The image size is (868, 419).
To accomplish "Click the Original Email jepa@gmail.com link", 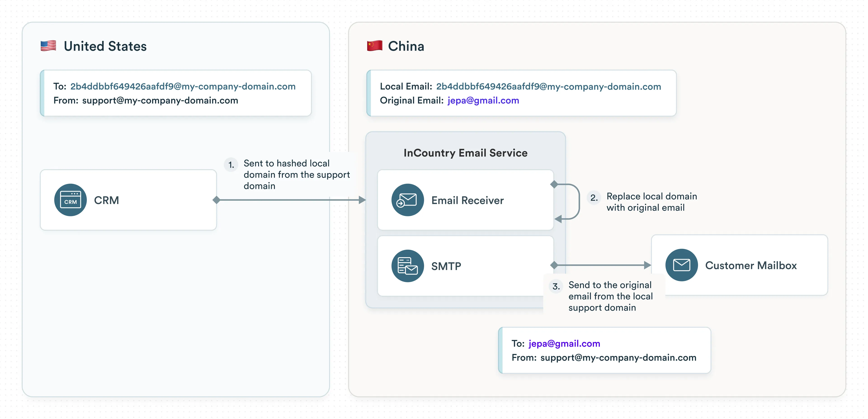I will click(x=483, y=100).
